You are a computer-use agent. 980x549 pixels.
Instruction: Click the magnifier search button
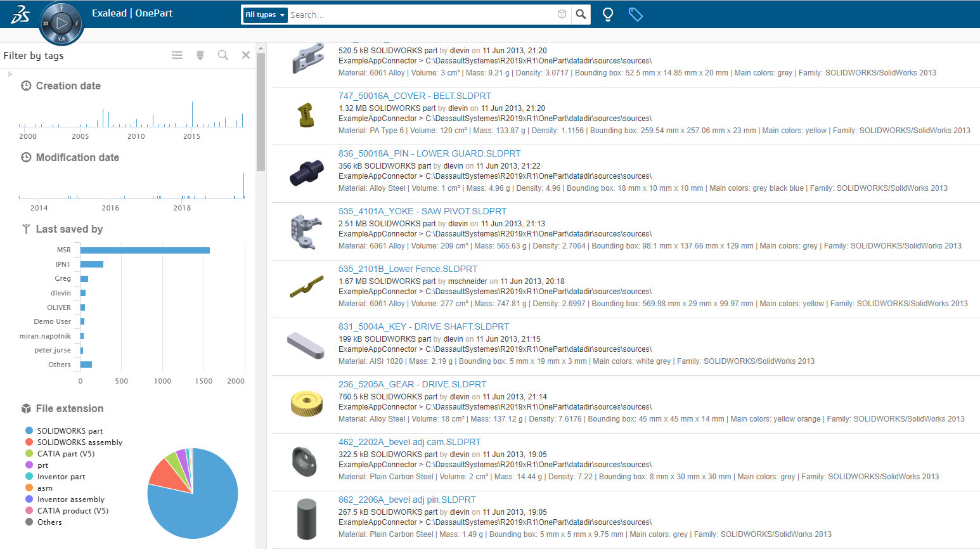coord(581,15)
